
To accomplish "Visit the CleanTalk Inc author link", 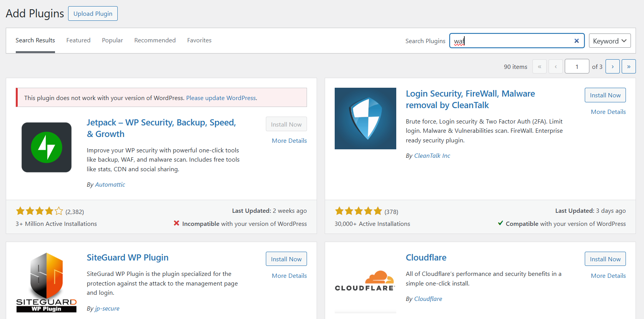I will coord(432,156).
